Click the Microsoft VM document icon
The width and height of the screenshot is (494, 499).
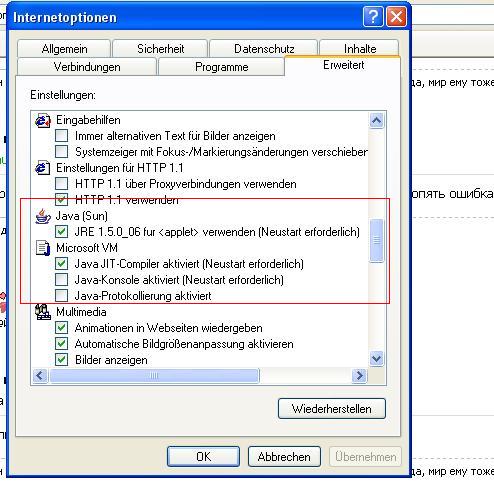pos(43,248)
